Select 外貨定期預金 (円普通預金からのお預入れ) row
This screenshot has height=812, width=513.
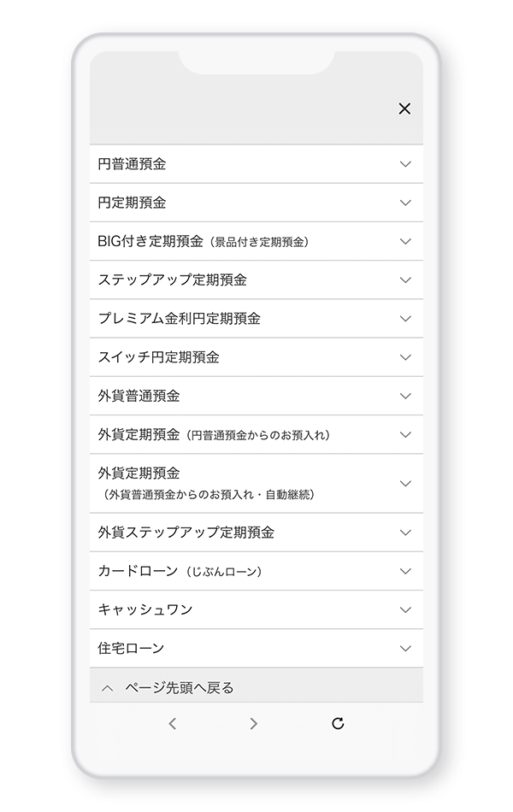[214, 434]
